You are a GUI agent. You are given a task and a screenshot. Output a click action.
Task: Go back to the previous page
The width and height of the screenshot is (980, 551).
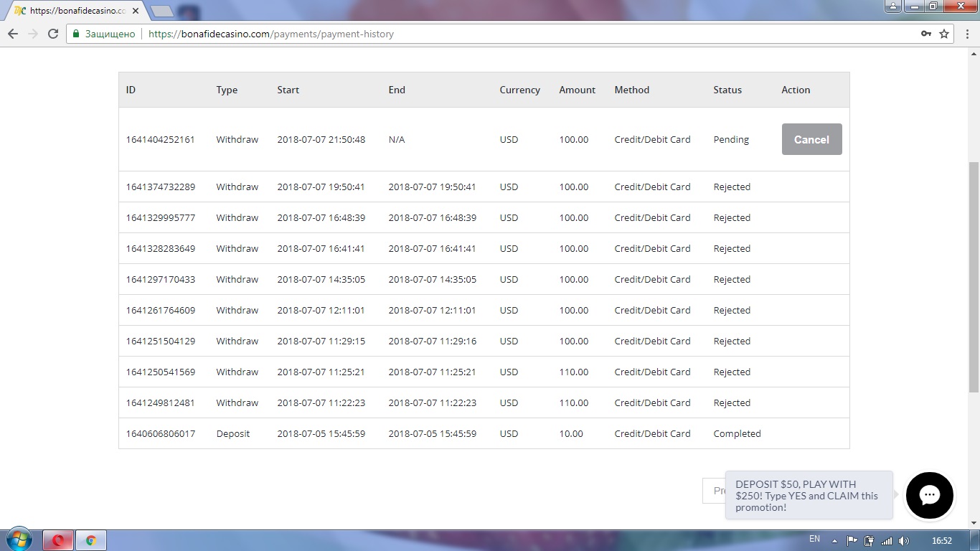click(x=13, y=34)
